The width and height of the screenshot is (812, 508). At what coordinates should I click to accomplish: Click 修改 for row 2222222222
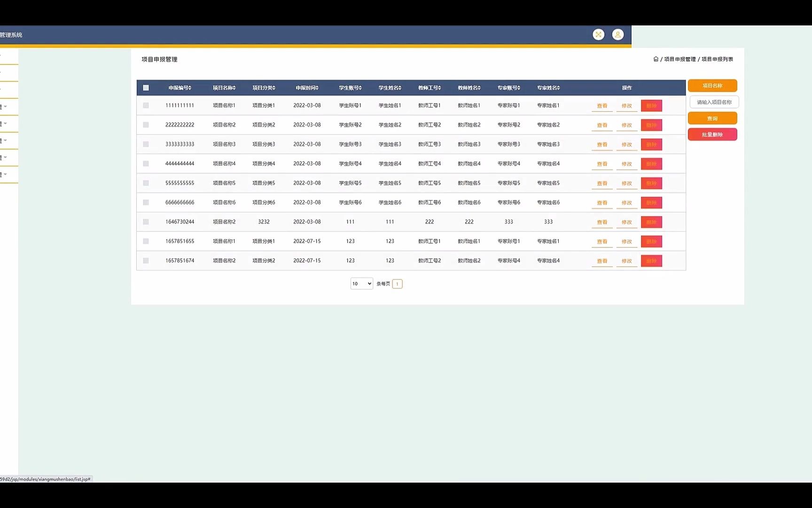click(x=627, y=125)
